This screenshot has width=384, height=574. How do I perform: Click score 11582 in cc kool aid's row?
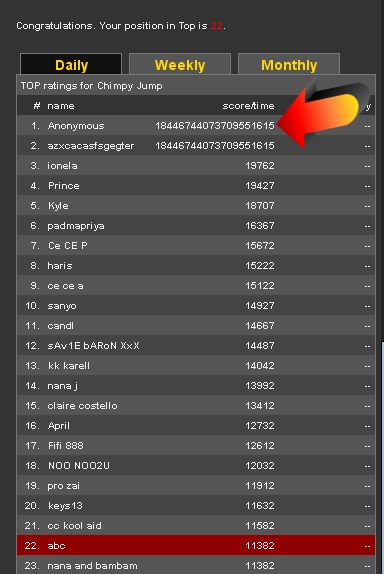click(x=260, y=526)
